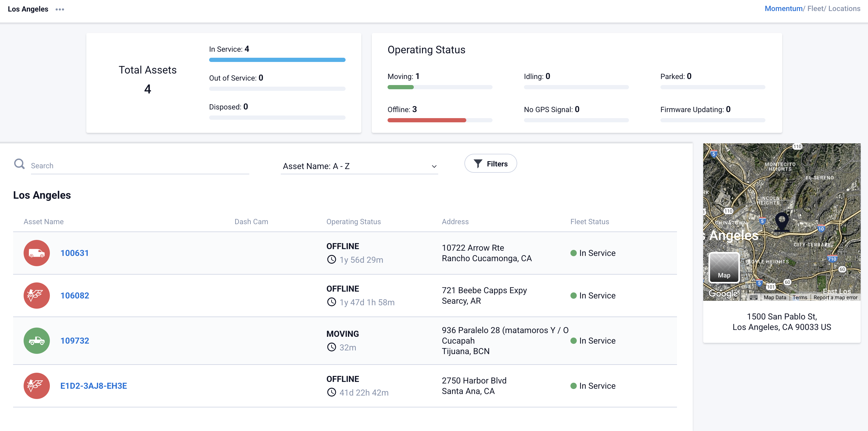Click the Operating Status column header
868x431 pixels.
353,222
